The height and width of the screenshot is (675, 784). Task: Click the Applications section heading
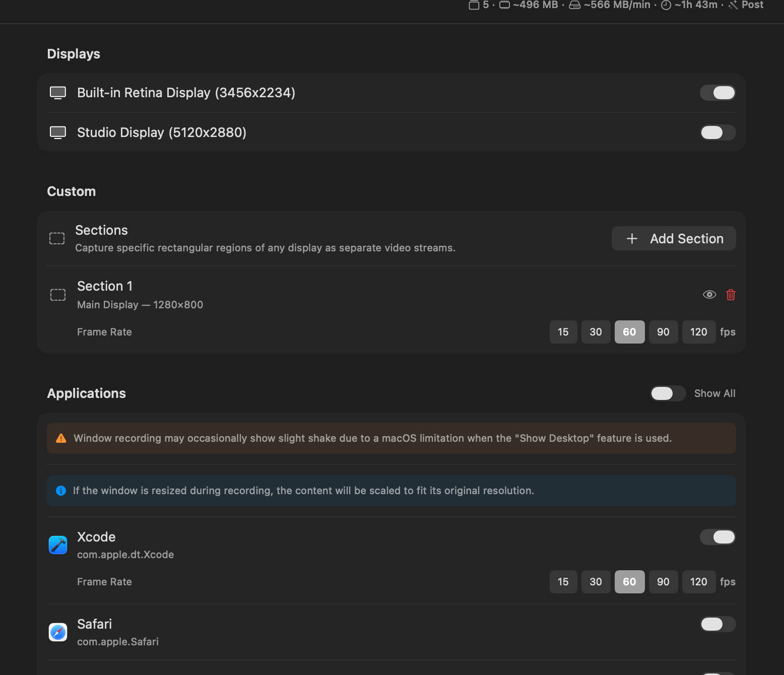(x=87, y=393)
